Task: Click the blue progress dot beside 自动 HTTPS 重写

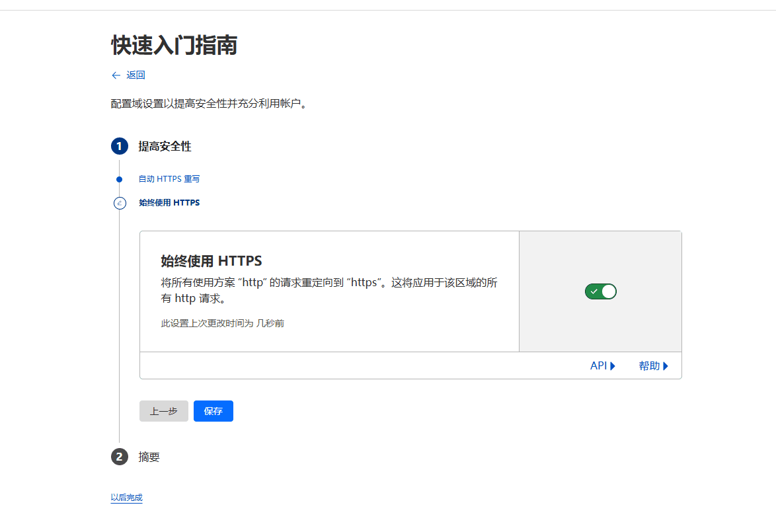Action: [x=120, y=178]
